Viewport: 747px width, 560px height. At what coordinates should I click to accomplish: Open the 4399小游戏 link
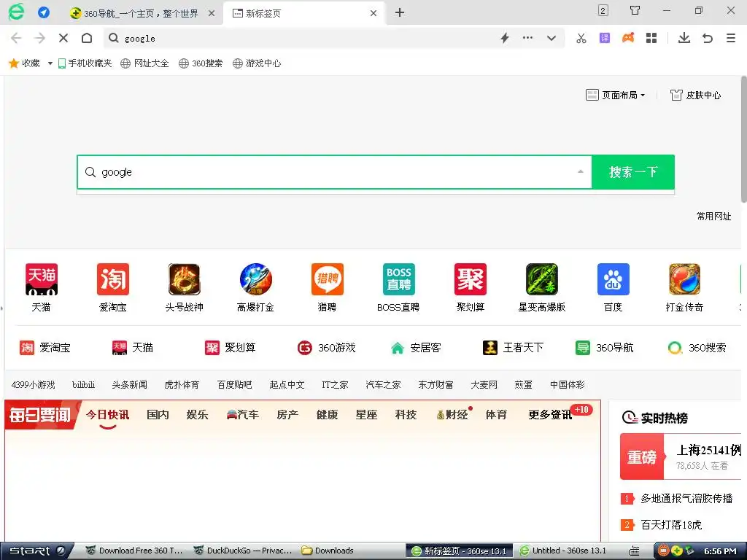tap(34, 385)
